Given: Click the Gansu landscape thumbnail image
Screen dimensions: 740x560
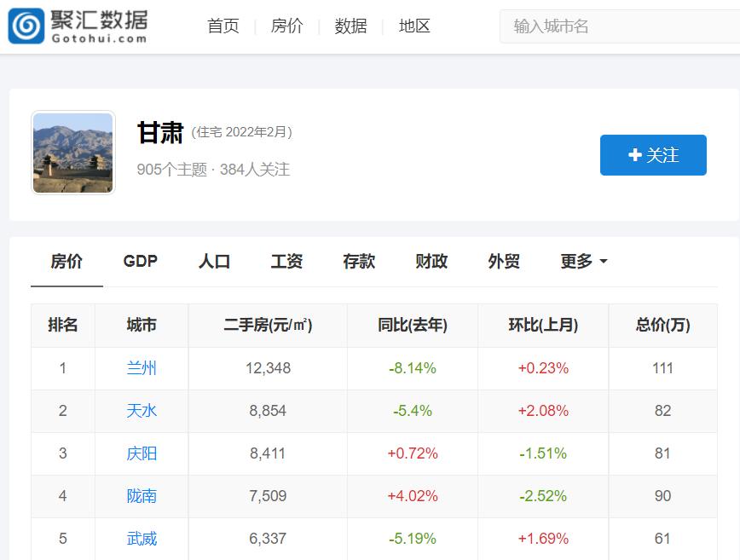Looking at the screenshot, I should 72,153.
